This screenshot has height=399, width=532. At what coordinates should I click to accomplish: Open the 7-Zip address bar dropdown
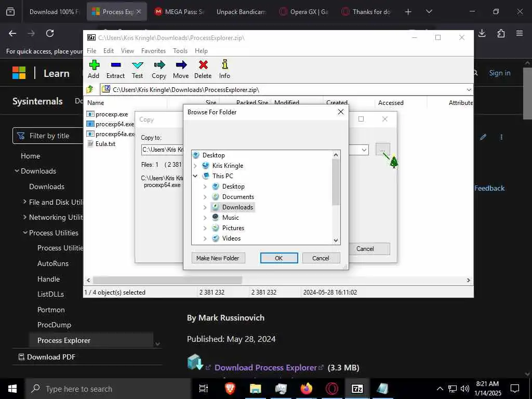(469, 89)
